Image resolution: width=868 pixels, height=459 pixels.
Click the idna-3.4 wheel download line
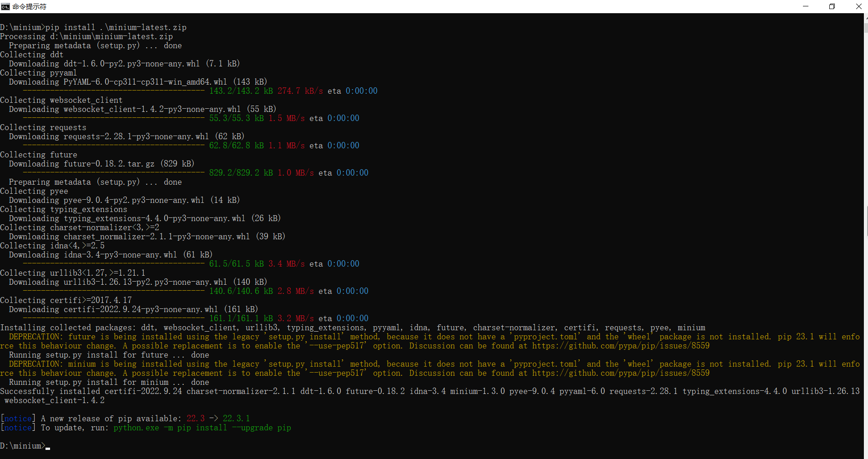[111, 255]
